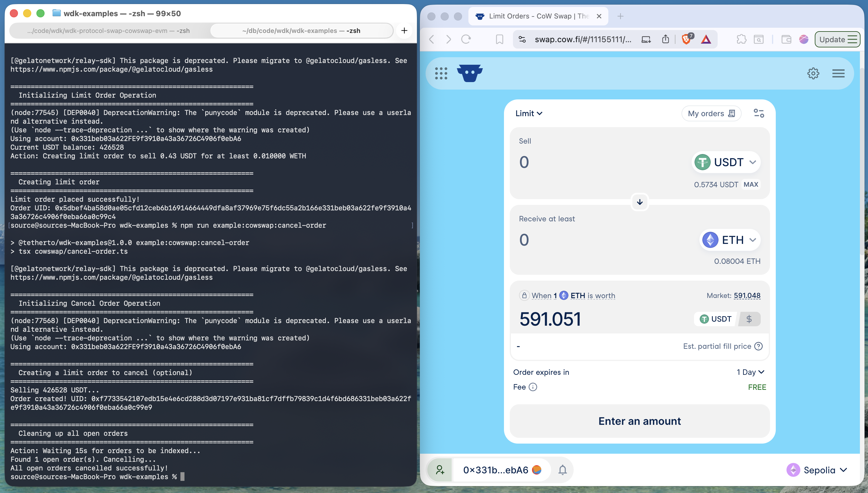
Task: Go back in browser history
Action: point(431,39)
